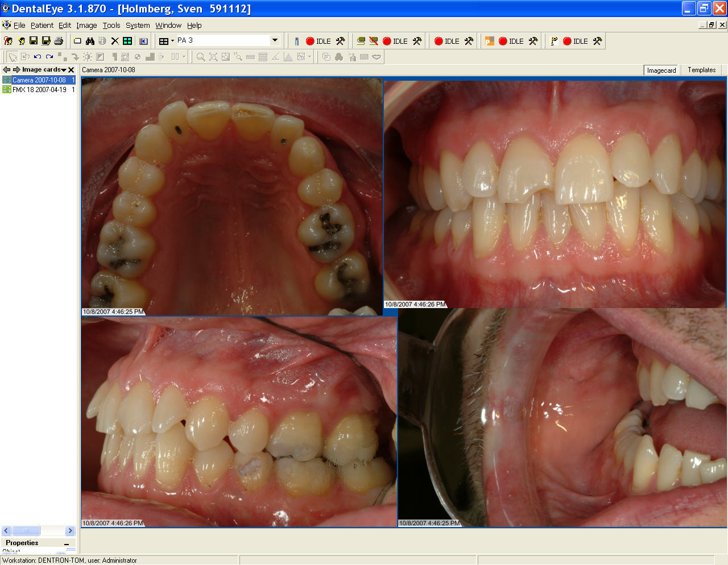This screenshot has width=728, height=565.
Task: Click the brightness sun adjustment icon
Action: pos(88,57)
